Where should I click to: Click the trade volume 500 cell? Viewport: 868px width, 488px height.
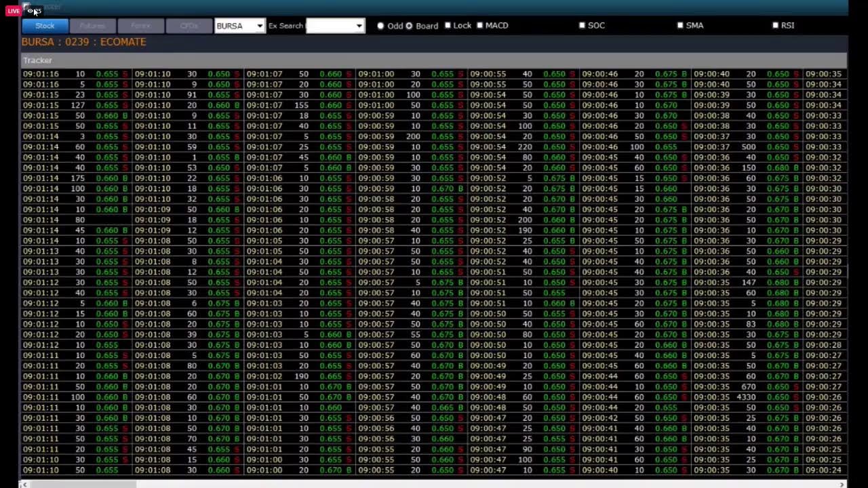[749, 147]
